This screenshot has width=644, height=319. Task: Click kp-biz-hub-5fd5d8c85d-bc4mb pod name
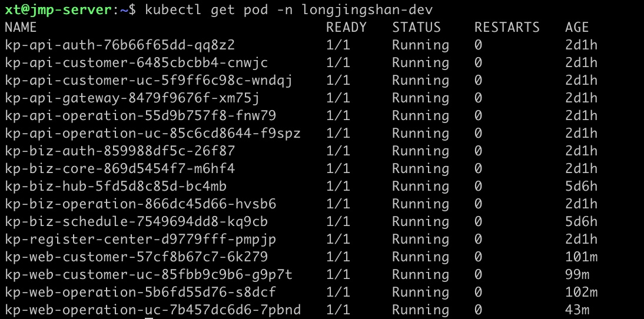(116, 187)
